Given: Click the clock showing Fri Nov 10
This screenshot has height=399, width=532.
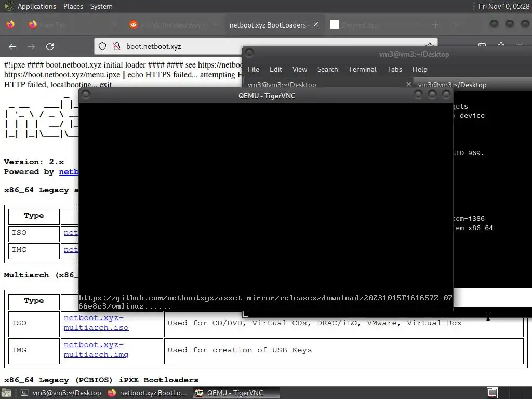Looking at the screenshot, I should tap(503, 6).
